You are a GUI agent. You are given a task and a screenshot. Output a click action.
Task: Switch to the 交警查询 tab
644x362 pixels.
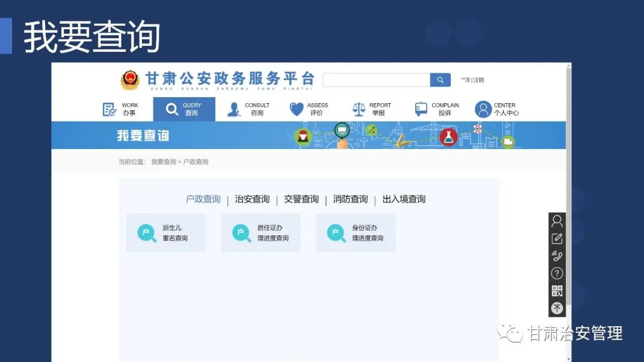pyautogui.click(x=301, y=199)
